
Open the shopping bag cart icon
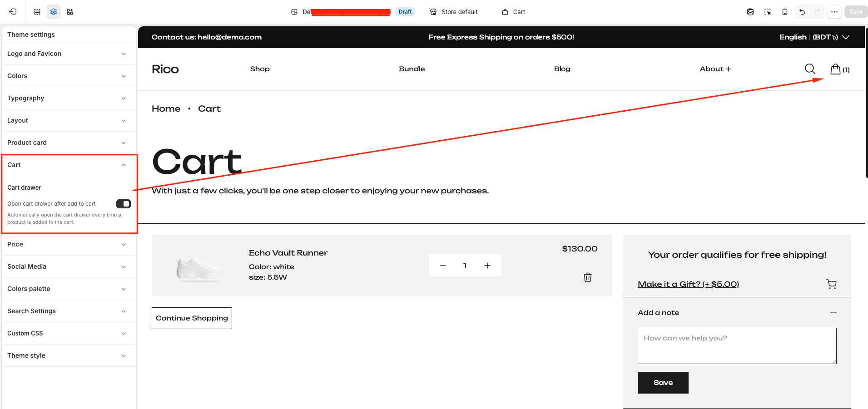point(840,69)
